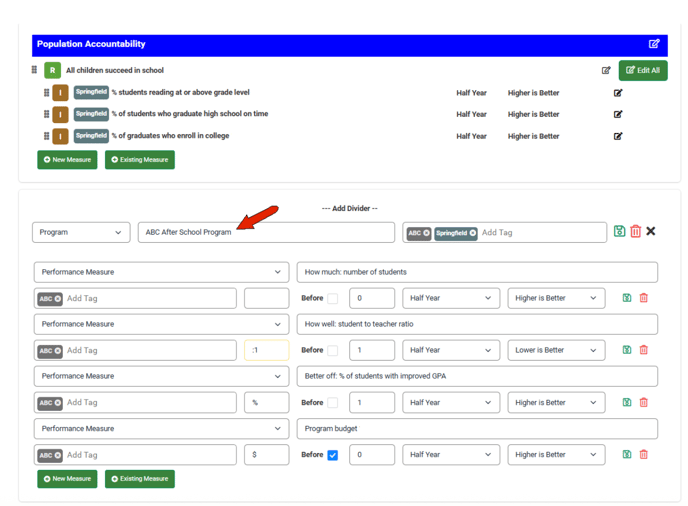
Task: Expand Half Year dropdown in Program budget row
Action: click(x=450, y=455)
